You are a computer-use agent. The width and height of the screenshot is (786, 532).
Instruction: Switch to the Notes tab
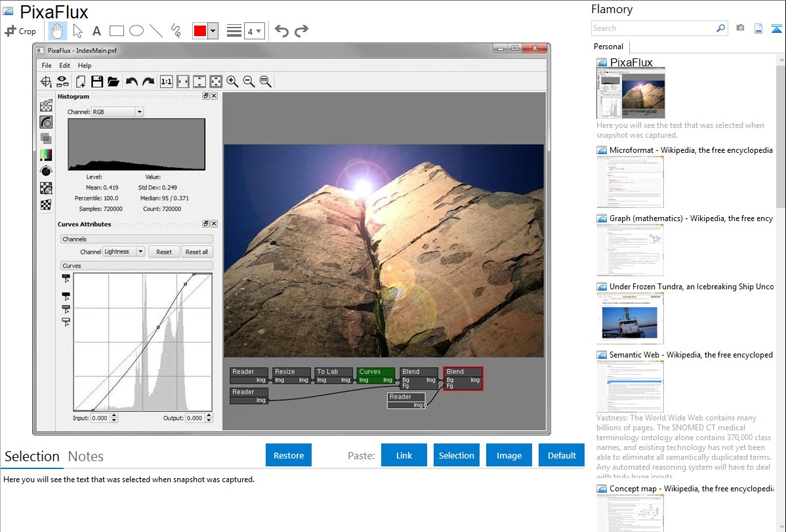pos(86,457)
